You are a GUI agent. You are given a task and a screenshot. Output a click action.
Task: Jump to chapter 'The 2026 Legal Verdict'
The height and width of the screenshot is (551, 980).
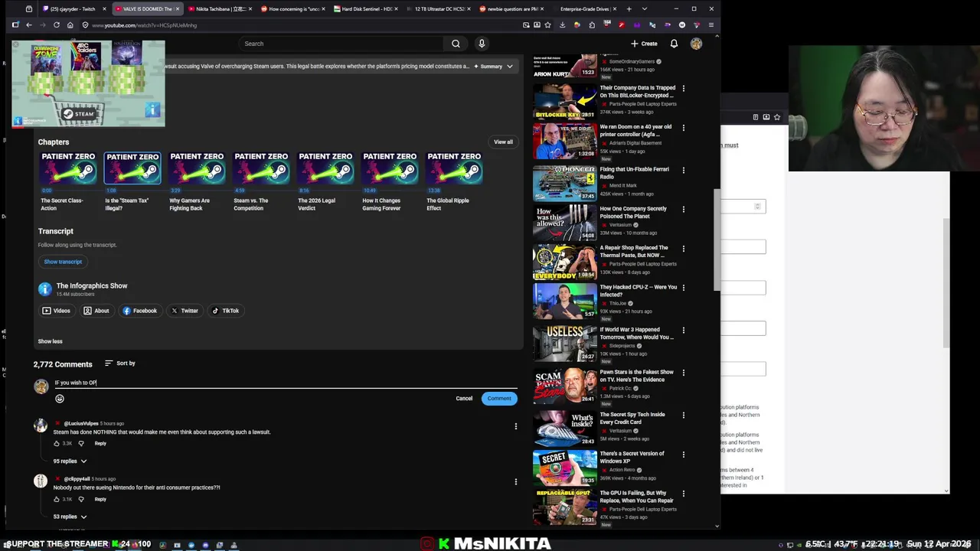click(x=325, y=184)
